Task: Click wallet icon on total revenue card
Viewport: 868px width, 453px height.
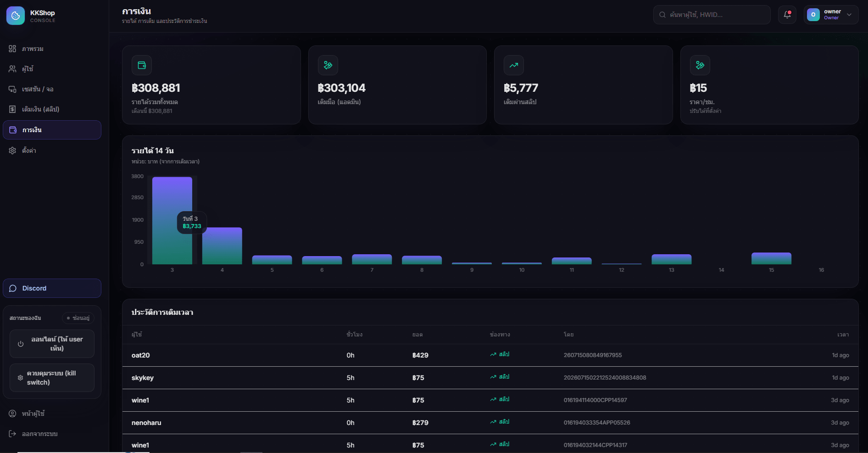Action: click(x=142, y=65)
